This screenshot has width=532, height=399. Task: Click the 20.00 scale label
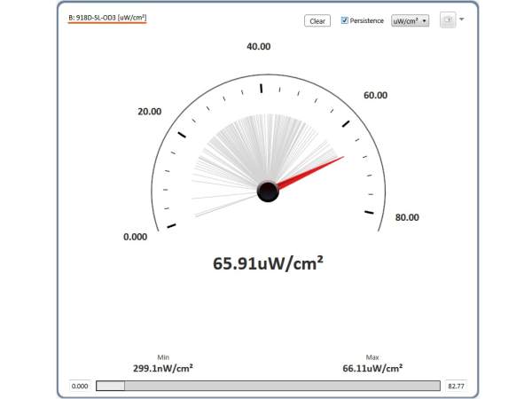[x=149, y=112]
